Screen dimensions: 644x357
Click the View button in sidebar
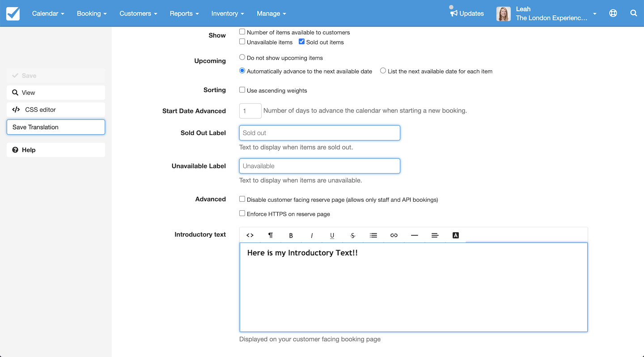click(56, 93)
